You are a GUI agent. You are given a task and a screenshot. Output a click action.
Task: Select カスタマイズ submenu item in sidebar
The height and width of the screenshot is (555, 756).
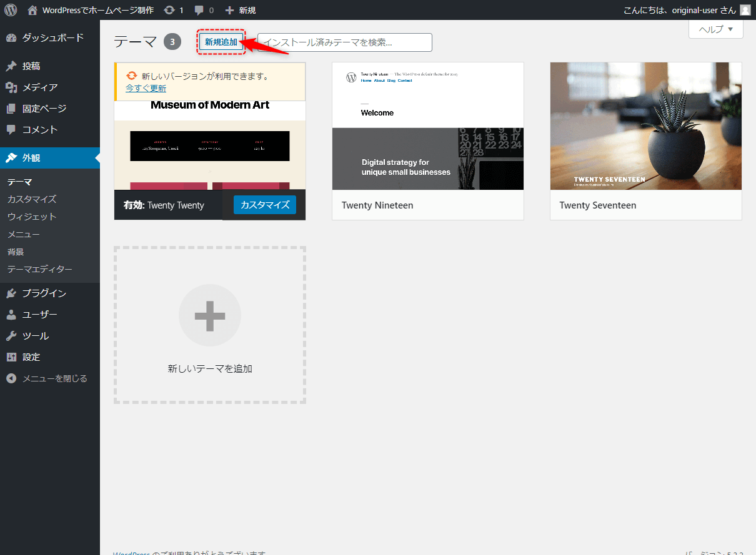[32, 199]
